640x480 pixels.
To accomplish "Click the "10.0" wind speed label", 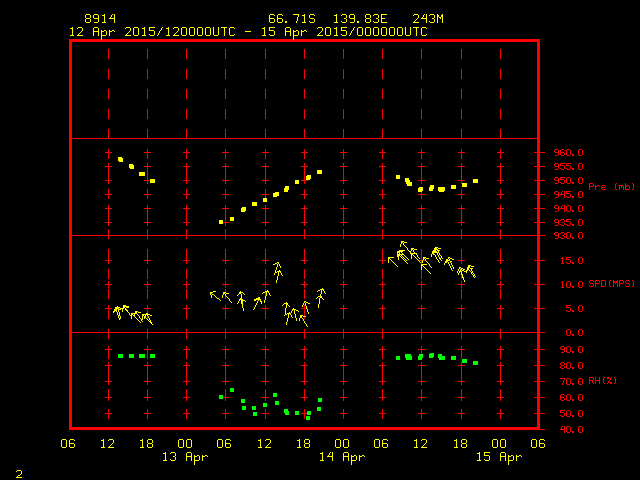I will [x=571, y=284].
